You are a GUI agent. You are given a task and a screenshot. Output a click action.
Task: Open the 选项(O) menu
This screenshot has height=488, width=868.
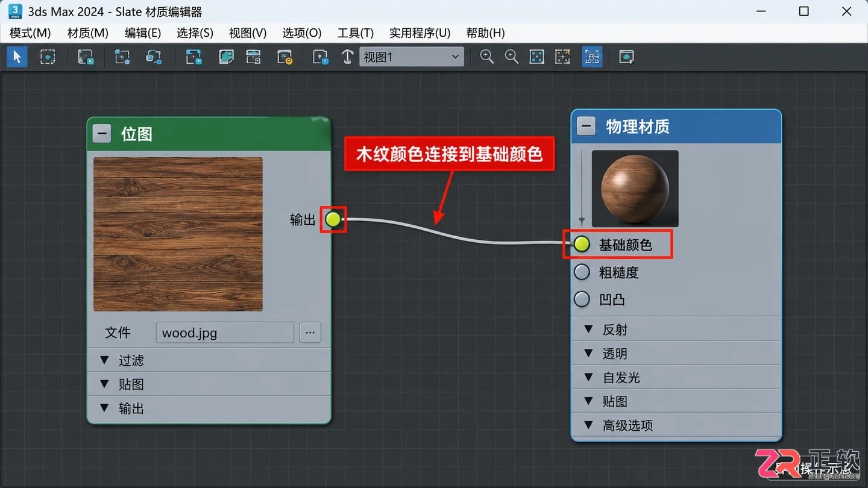tap(302, 33)
